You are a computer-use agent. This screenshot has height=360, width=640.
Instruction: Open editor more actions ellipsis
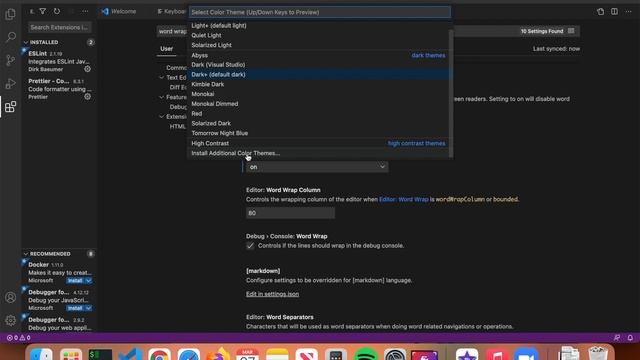629,11
